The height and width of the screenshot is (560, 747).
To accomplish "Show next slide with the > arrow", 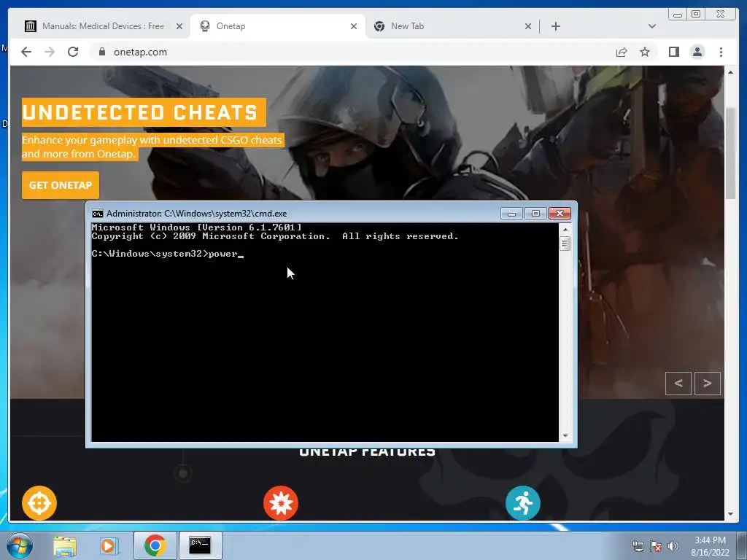I will (708, 384).
